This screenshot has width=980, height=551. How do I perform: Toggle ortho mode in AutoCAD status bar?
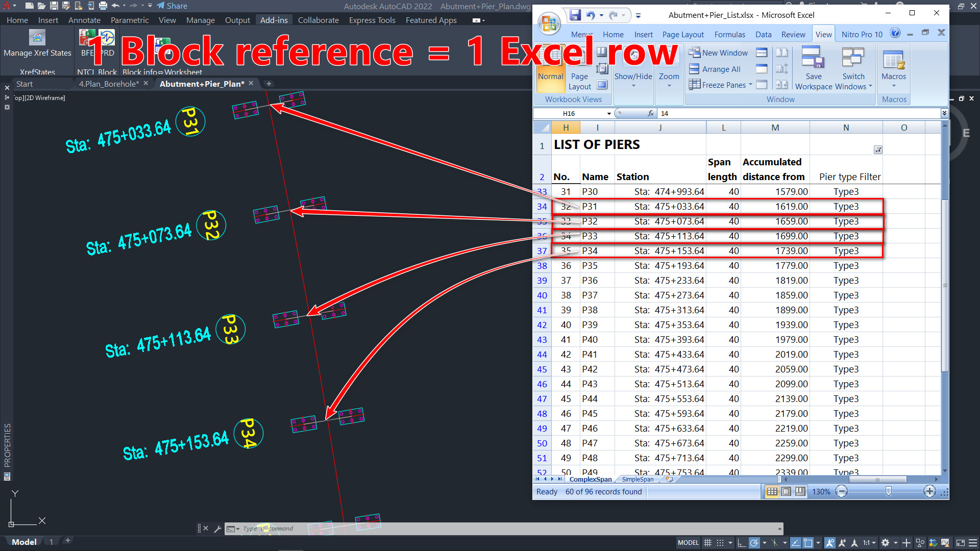click(742, 543)
